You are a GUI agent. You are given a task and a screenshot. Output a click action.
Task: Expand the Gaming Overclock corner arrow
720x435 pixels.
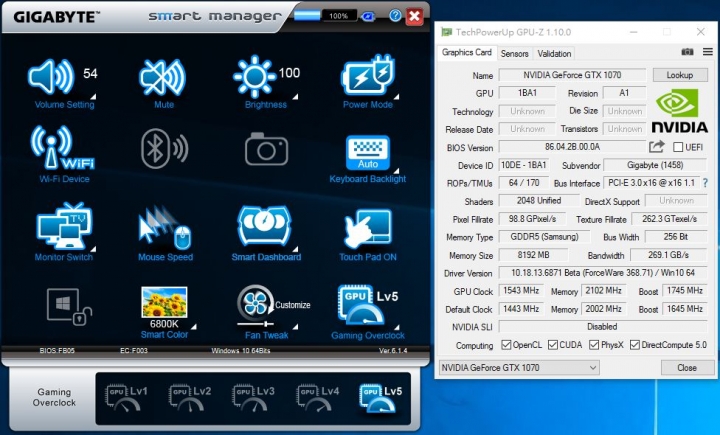[396, 327]
